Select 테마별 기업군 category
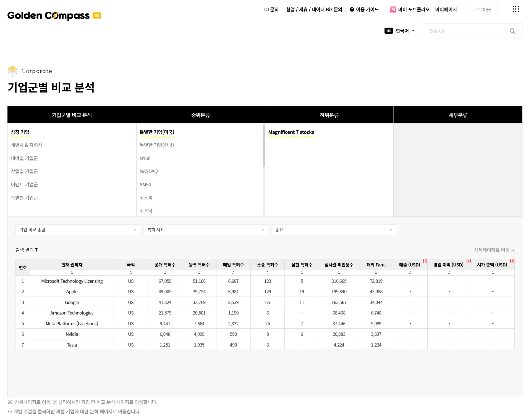 (24, 158)
